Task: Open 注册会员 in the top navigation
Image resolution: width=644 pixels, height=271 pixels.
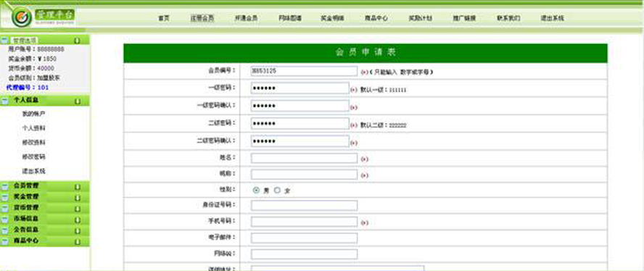Action: pos(202,18)
